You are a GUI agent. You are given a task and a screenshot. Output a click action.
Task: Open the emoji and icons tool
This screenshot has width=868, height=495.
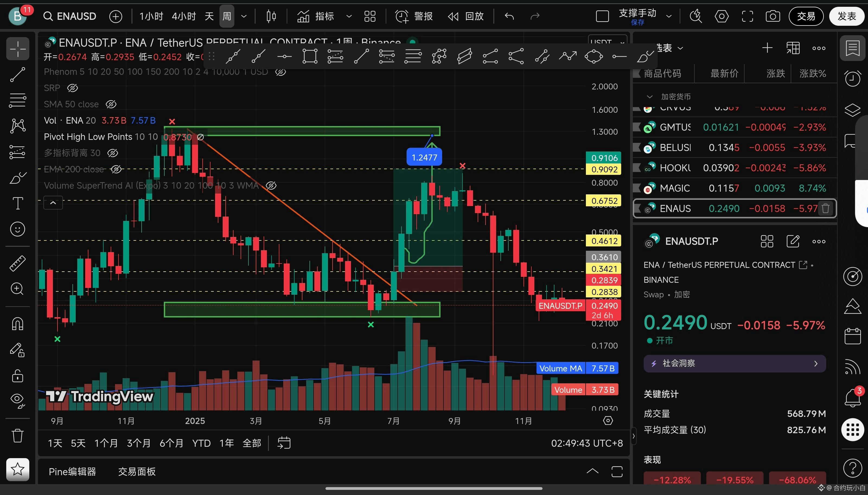point(18,229)
